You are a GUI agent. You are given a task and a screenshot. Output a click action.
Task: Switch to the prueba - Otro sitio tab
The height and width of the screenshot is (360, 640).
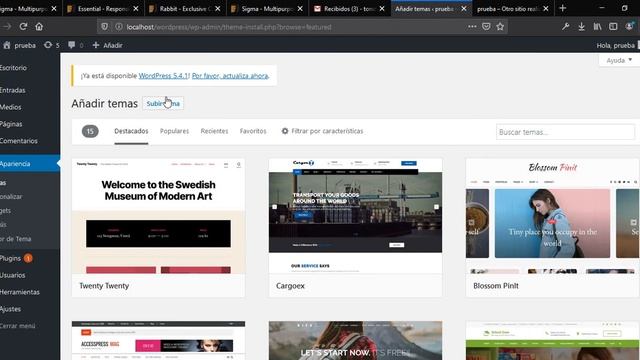(513, 8)
